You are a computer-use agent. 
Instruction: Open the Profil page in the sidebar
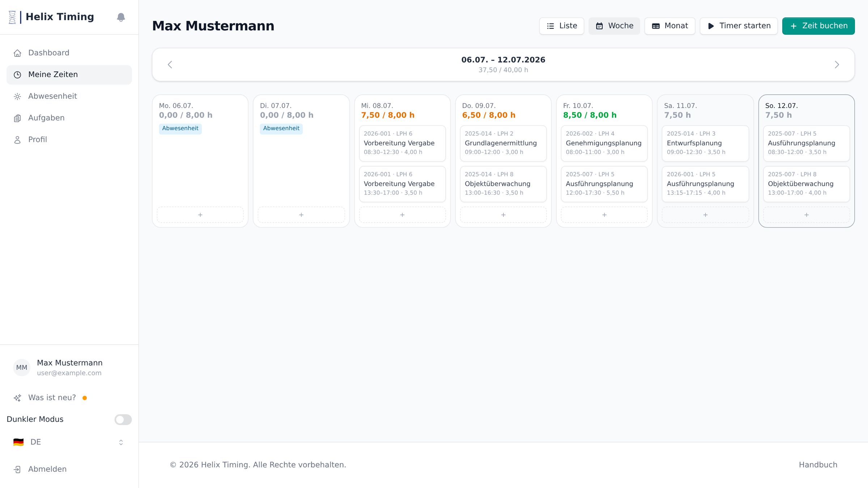(69, 140)
